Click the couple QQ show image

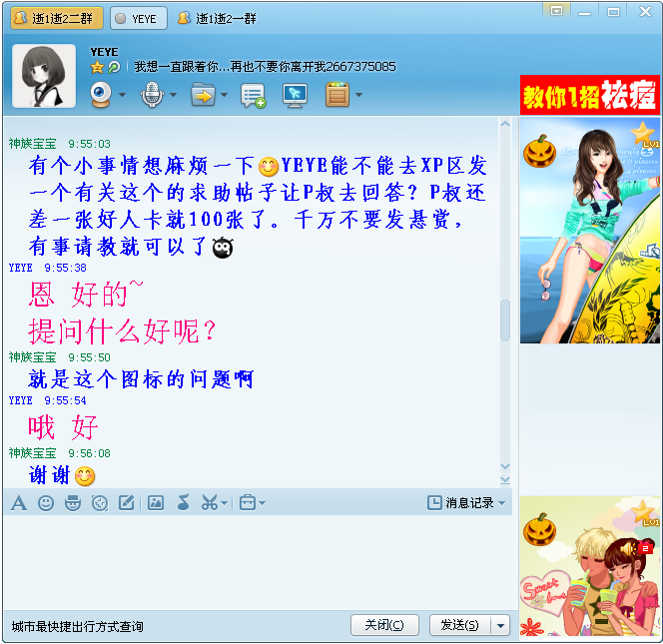click(590, 566)
